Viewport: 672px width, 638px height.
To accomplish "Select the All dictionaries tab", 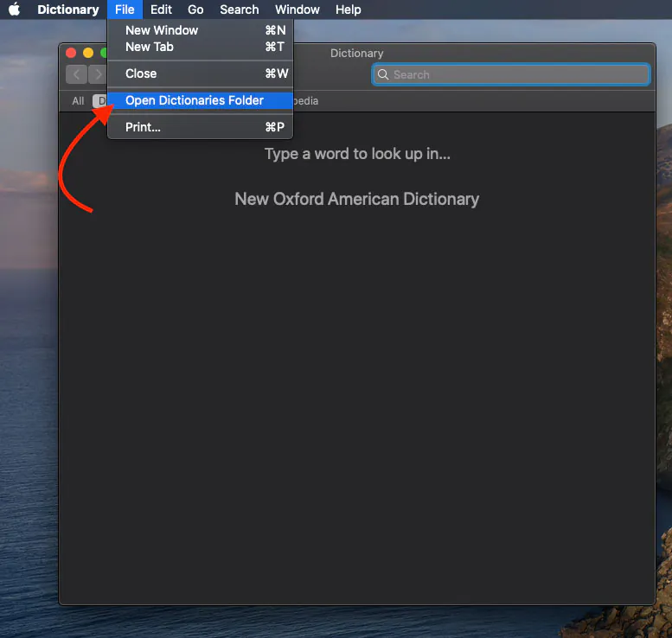I will 78,101.
